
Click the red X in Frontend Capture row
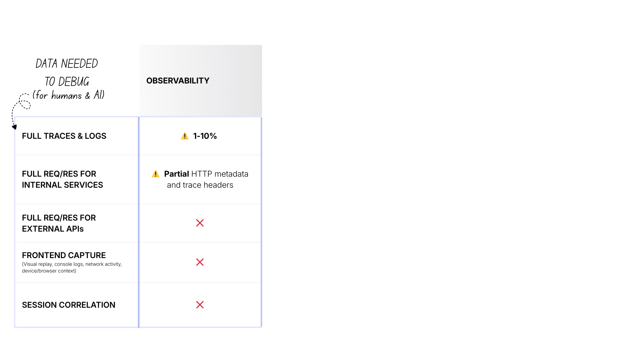(x=200, y=262)
